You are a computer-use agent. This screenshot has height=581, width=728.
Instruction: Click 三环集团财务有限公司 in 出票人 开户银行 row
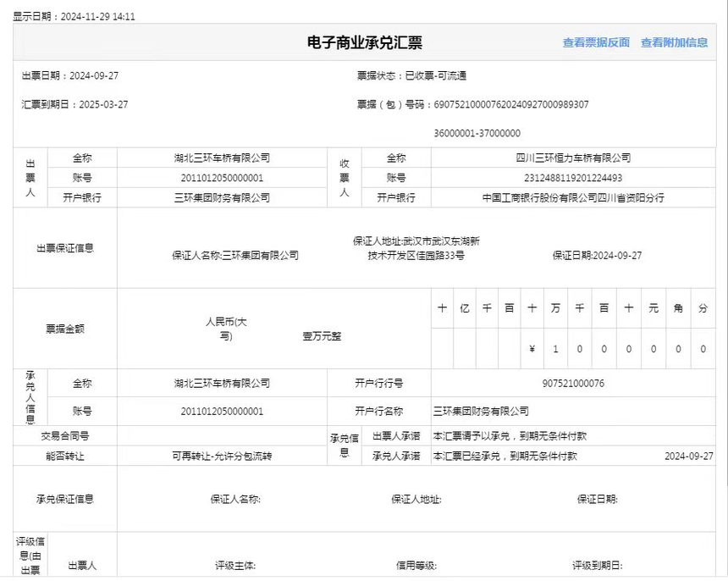(222, 198)
